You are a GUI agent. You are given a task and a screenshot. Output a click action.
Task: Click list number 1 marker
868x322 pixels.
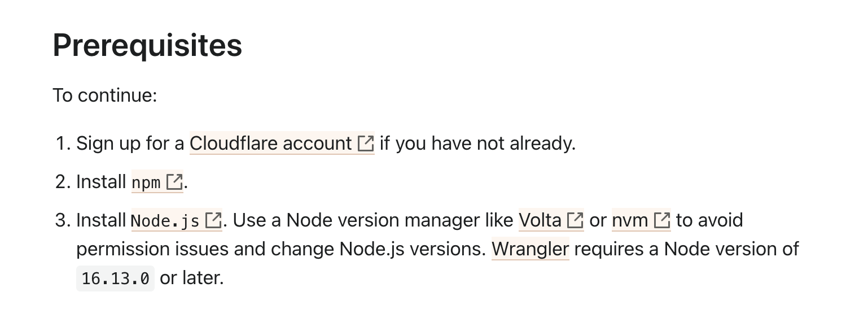pyautogui.click(x=62, y=143)
